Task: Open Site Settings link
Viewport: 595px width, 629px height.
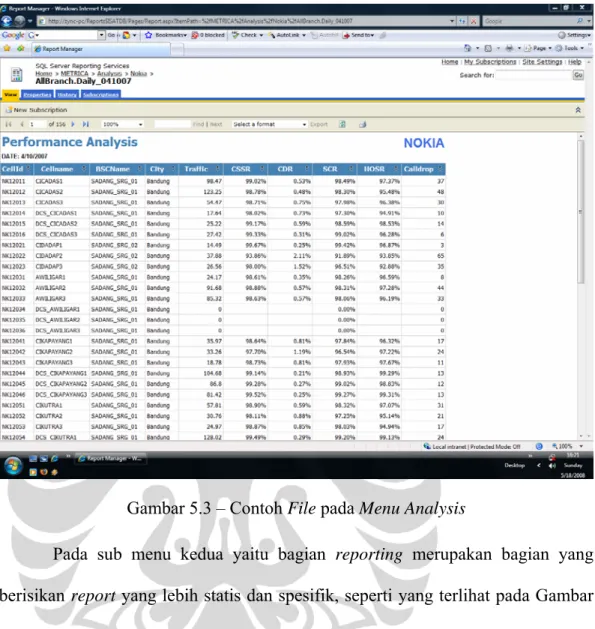Action: [542, 62]
